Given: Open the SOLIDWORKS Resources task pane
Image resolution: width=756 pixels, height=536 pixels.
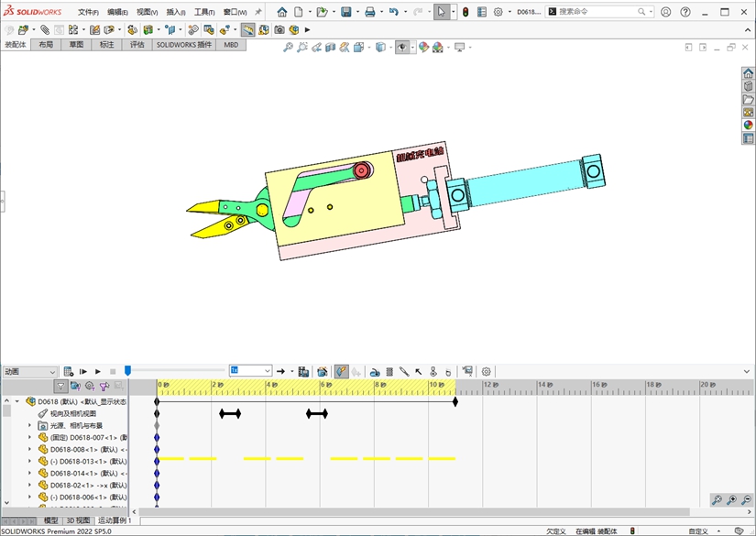Looking at the screenshot, I should pos(748,73).
